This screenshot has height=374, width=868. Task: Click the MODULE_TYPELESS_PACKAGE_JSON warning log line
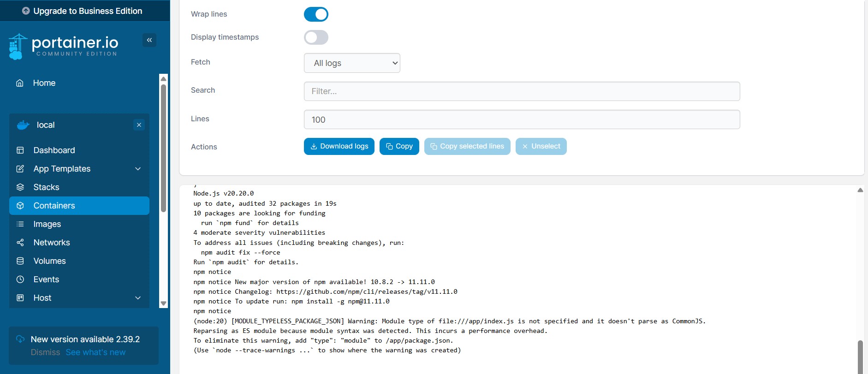tap(450, 321)
